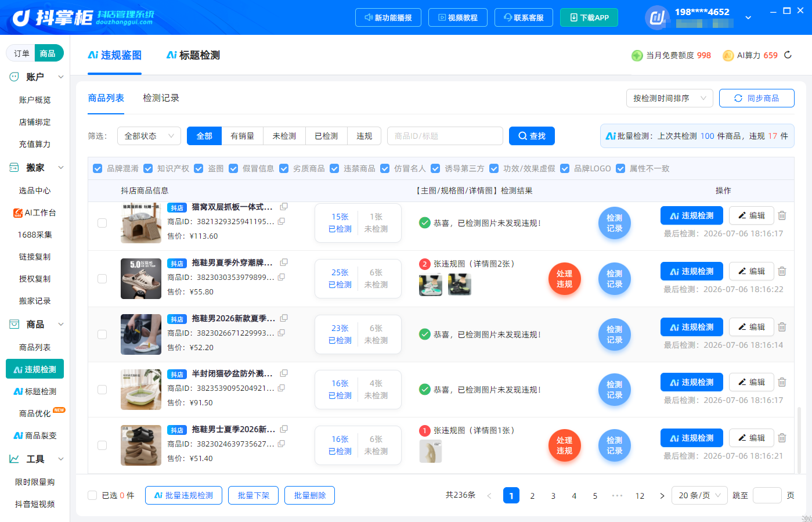Screen dimensions: 812x522
Task: Click 处理违规 circle for 拖鞋男夏季外穿潮牌
Action: 565,279
